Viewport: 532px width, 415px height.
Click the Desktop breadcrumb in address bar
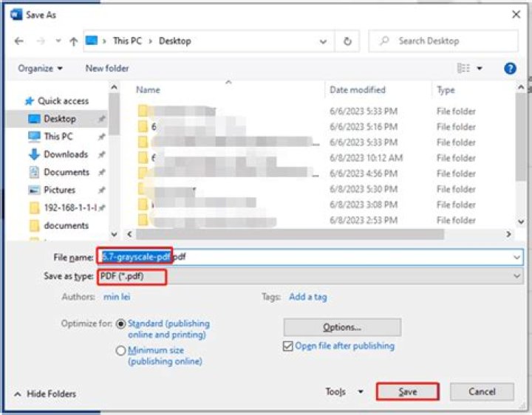(x=174, y=41)
